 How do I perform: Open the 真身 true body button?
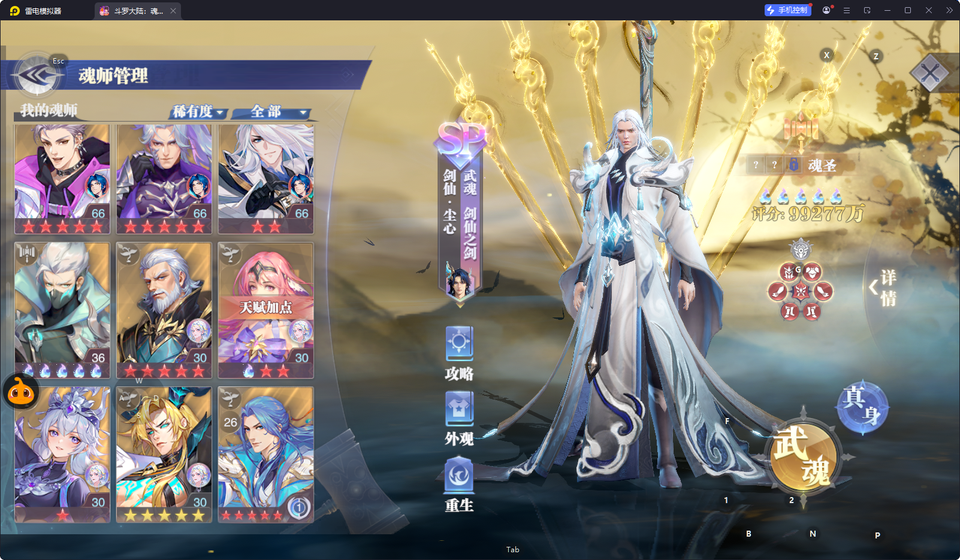click(x=862, y=407)
